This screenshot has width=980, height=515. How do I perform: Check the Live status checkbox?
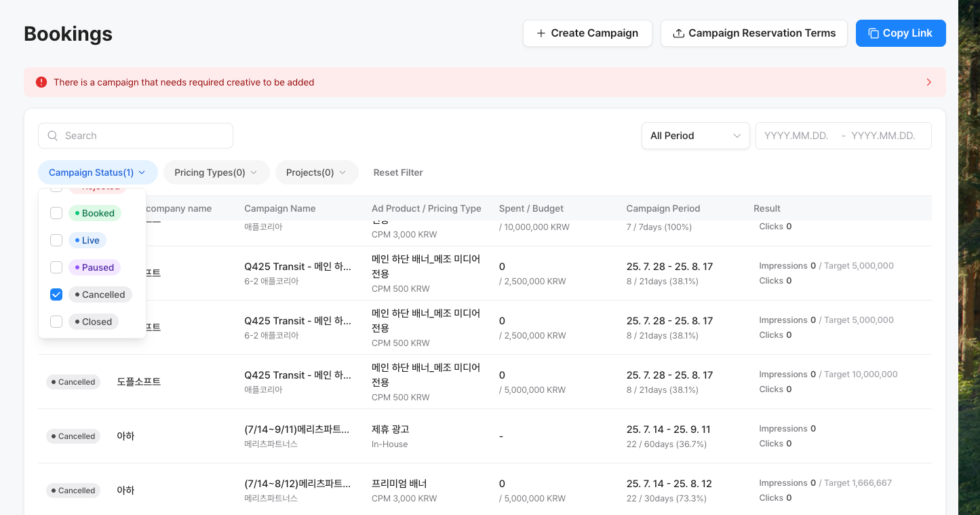(56, 240)
